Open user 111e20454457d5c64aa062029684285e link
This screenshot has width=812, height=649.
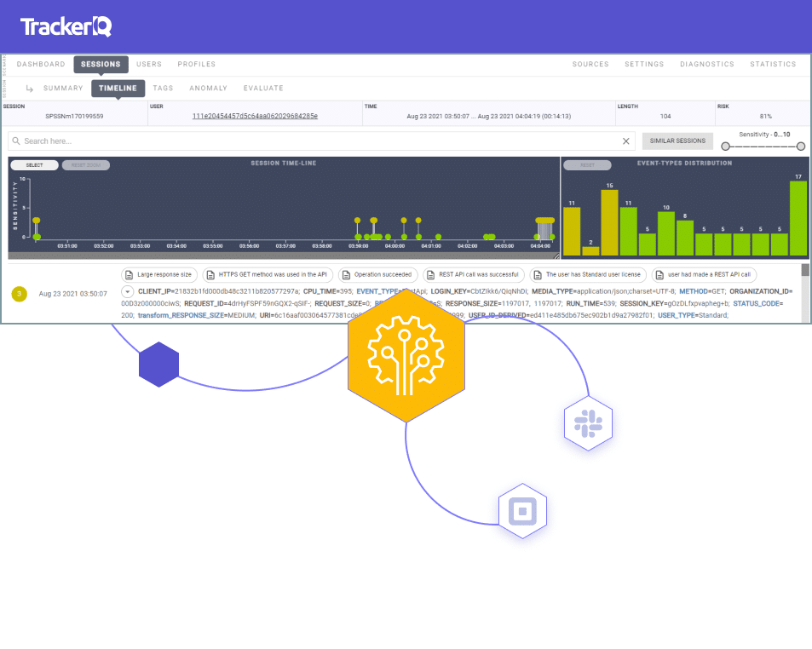pyautogui.click(x=255, y=116)
